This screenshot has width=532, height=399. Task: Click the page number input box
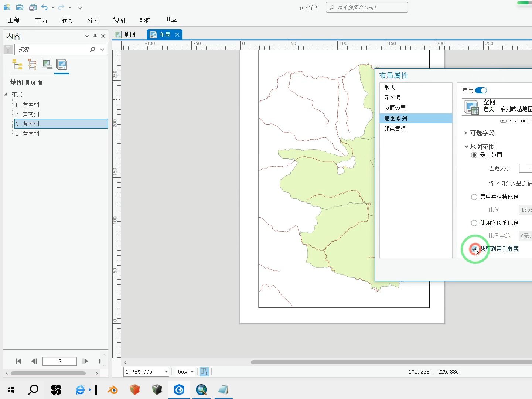click(x=59, y=361)
